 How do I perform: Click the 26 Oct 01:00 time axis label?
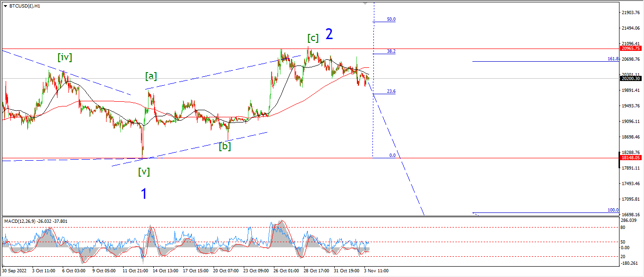(x=286, y=271)
